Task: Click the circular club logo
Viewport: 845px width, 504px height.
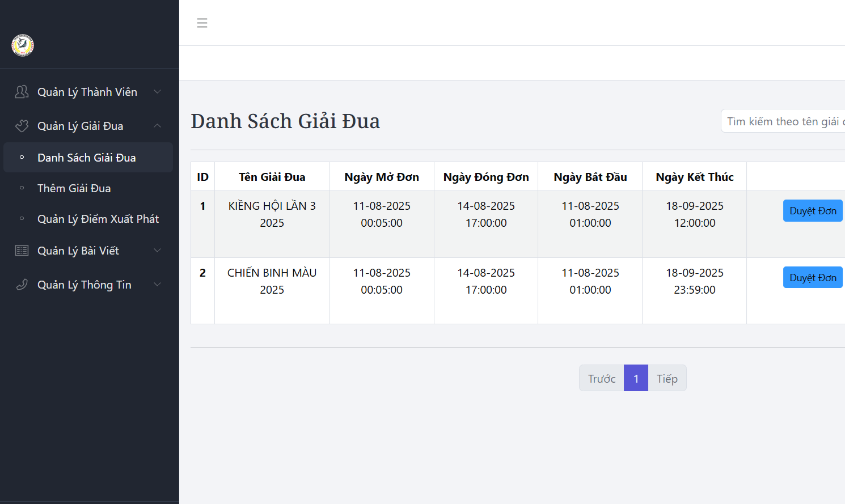Action: pyautogui.click(x=23, y=45)
